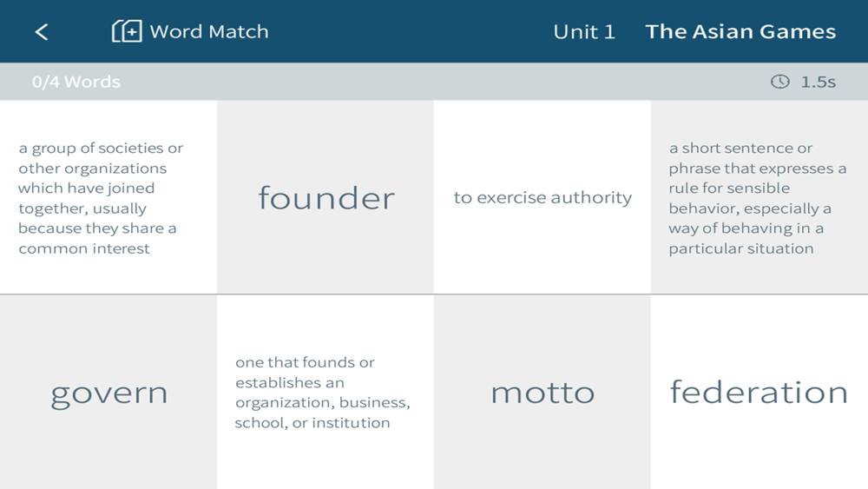The height and width of the screenshot is (489, 868).
Task: Click the divider line between card rows
Action: [x=434, y=294]
